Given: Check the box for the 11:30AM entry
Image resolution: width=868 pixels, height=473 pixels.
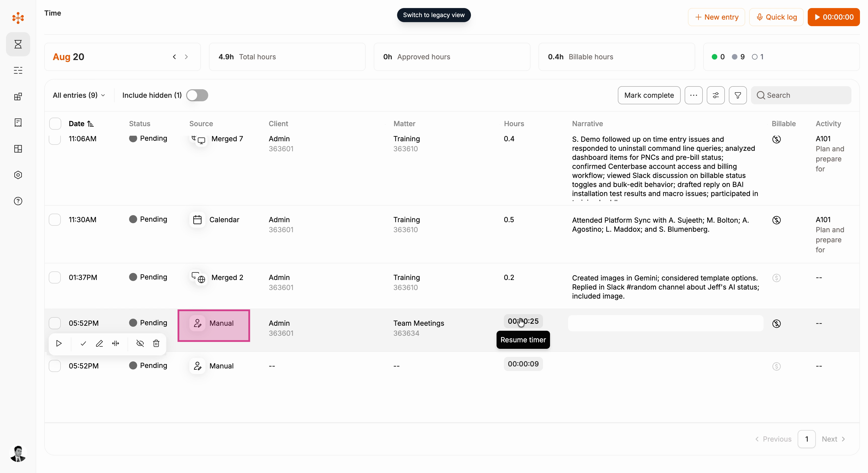Looking at the screenshot, I should pyautogui.click(x=55, y=220).
